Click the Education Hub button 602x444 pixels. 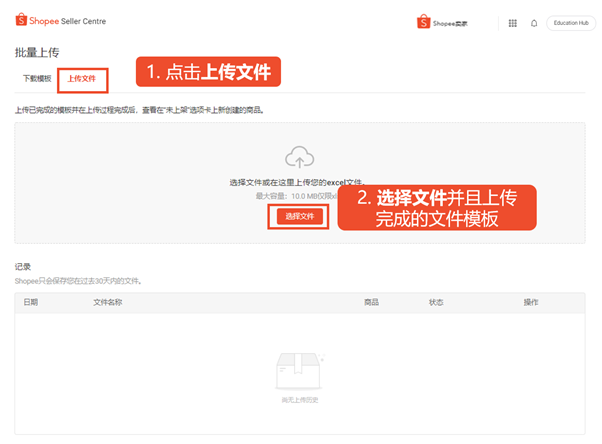tap(571, 23)
